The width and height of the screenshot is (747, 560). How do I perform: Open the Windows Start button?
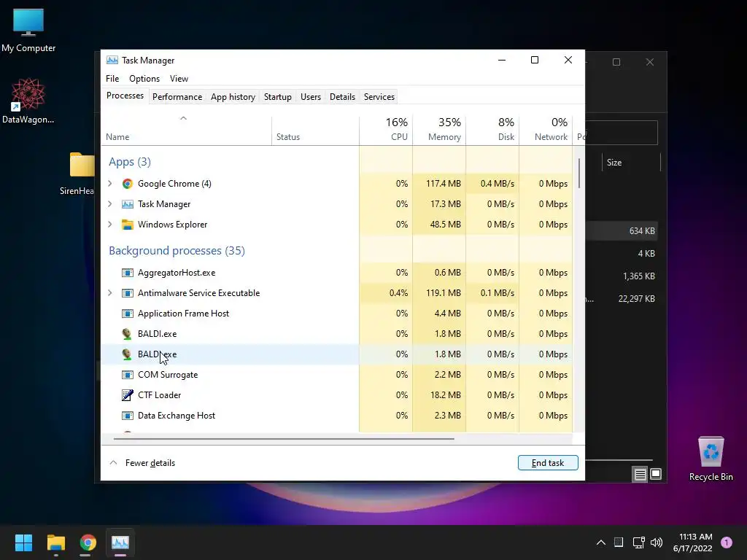pos(23,542)
